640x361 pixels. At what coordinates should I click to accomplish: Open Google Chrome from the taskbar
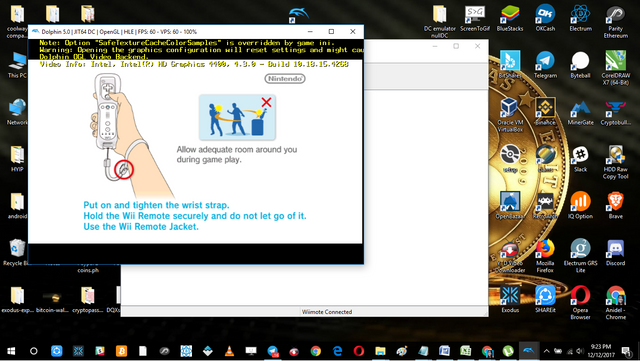(x=316, y=351)
